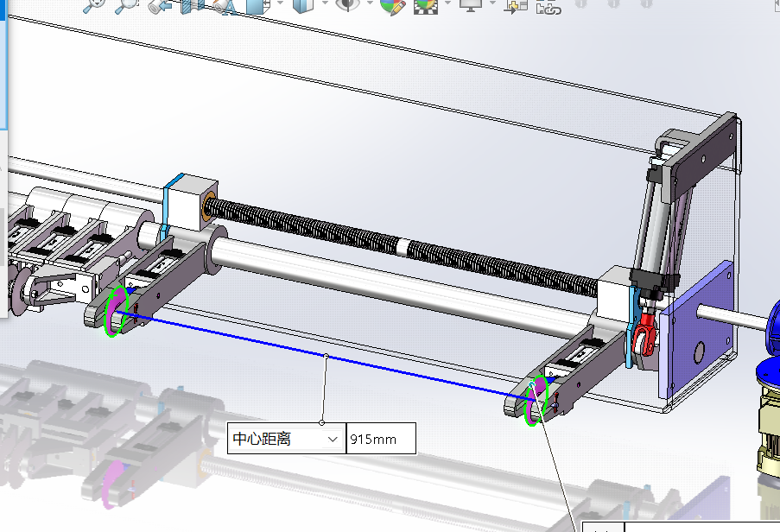
Task: Select the black threaded lead screw
Action: coord(401,245)
